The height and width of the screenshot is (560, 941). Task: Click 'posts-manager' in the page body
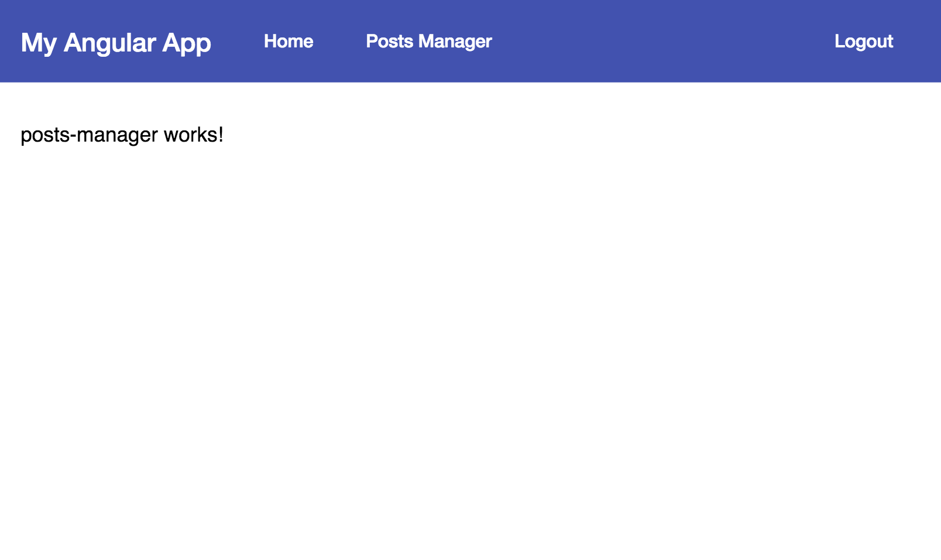coord(89,135)
